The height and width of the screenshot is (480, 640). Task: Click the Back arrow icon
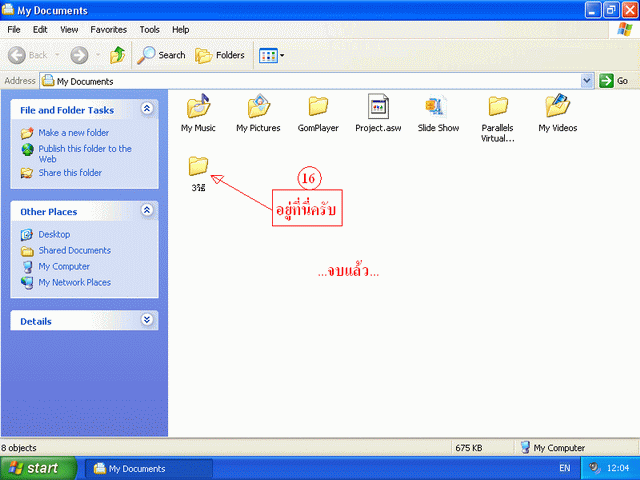coord(17,55)
